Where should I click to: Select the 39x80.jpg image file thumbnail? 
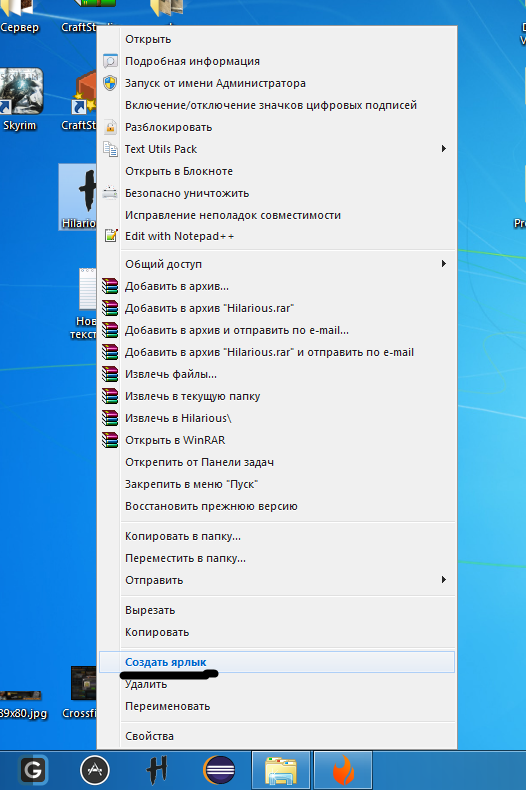coord(20,696)
